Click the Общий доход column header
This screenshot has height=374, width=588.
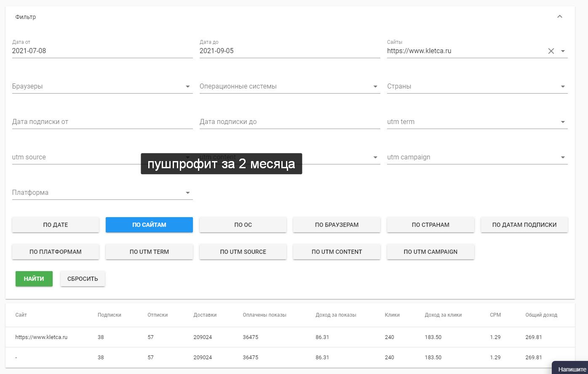pyautogui.click(x=541, y=315)
